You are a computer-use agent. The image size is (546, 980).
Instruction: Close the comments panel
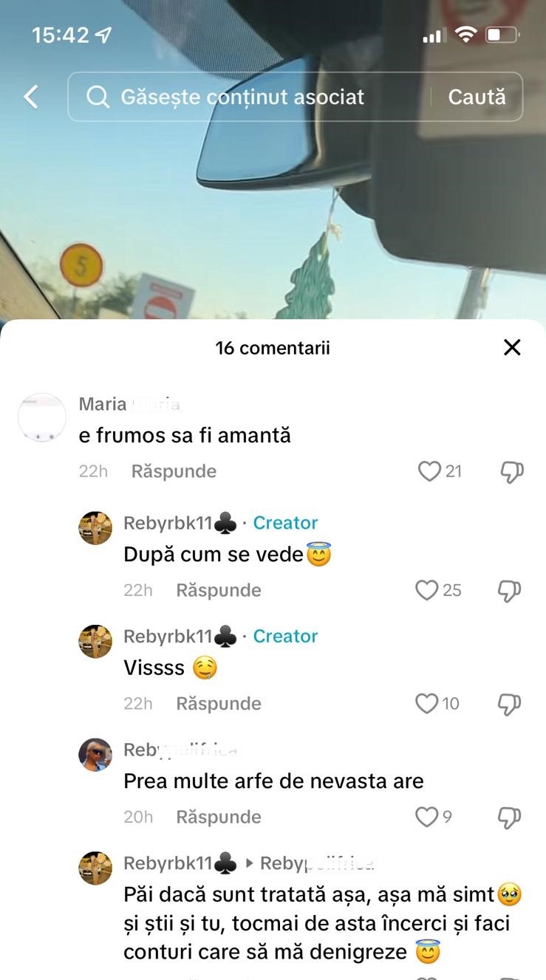tap(512, 348)
